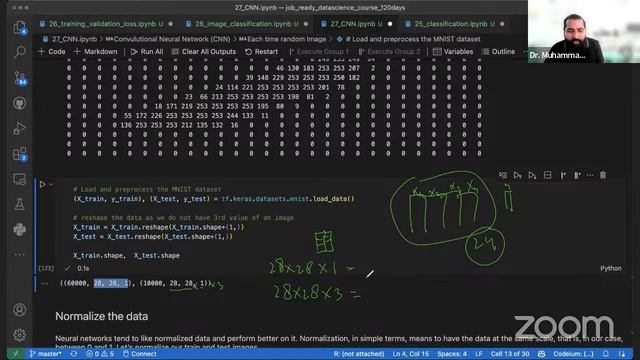Open run options chevron beside cell run button
The image size is (640, 360).
pos(51,184)
